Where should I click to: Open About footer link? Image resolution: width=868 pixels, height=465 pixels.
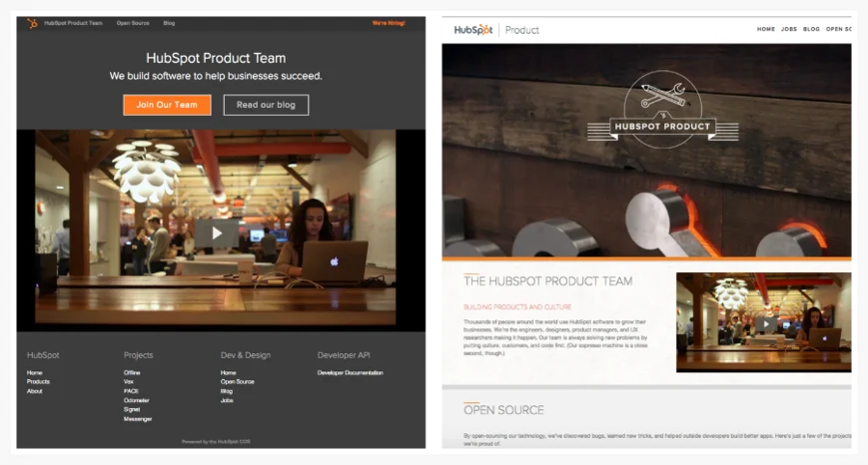click(34, 391)
